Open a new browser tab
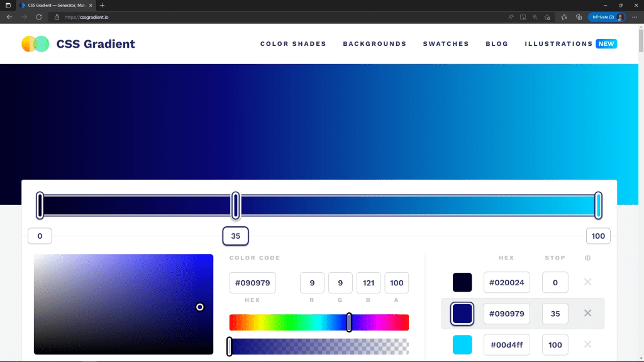Screen dimensions: 644x362 coord(103,5)
